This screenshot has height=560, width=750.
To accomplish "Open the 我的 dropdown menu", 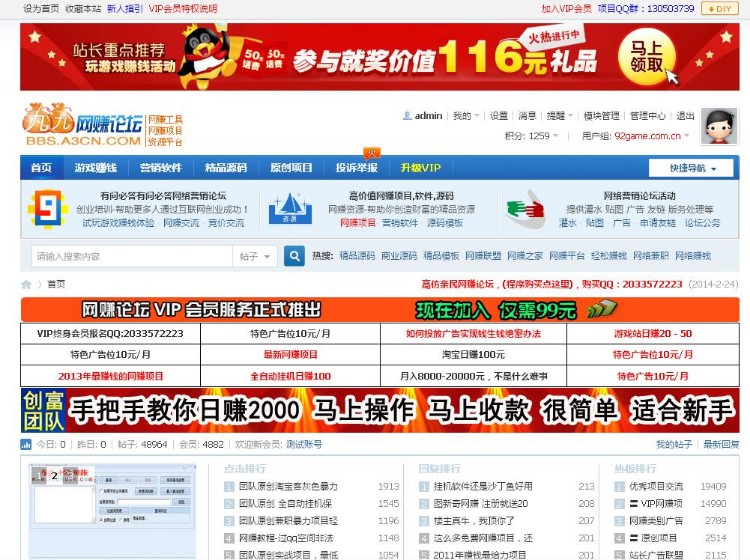I will pyautogui.click(x=466, y=116).
